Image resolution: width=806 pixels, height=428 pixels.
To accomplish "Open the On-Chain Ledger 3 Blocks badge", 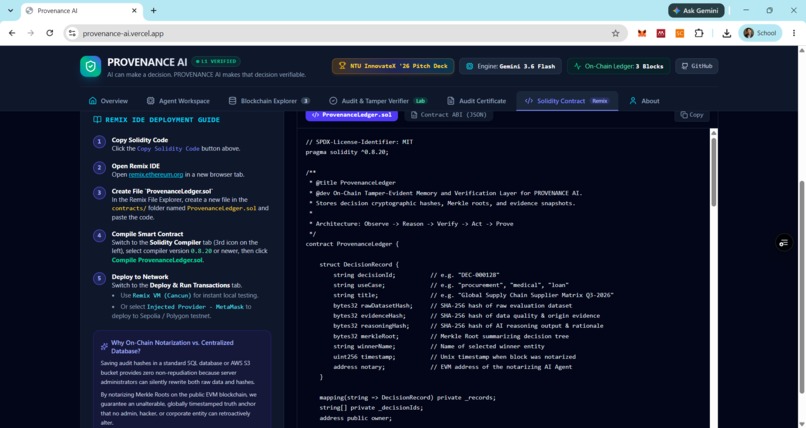I will pos(618,66).
